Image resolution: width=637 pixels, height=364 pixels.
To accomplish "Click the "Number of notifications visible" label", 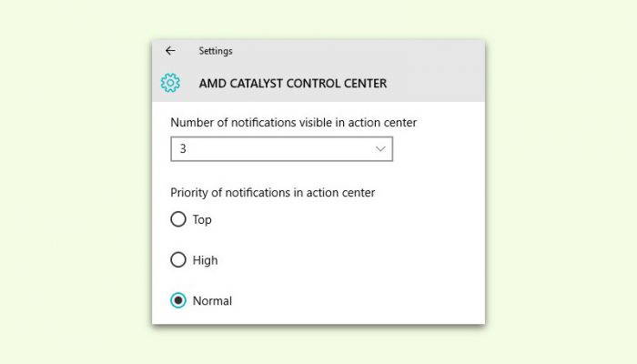I will (293, 122).
